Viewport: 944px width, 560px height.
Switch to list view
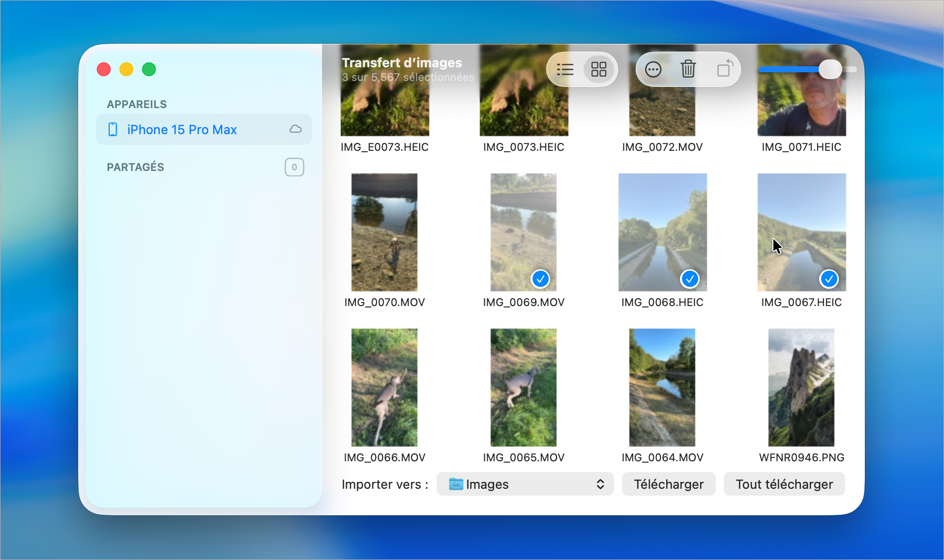pyautogui.click(x=565, y=69)
